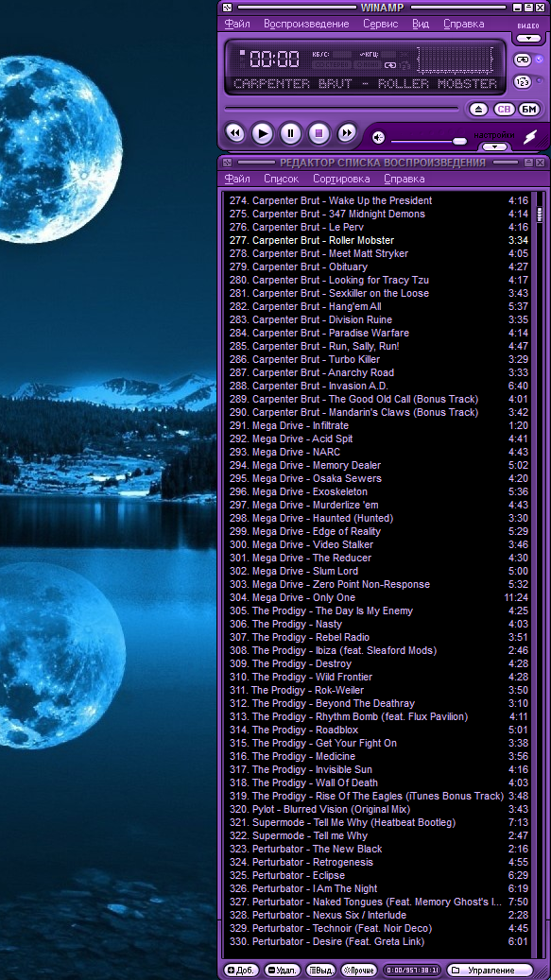This screenshot has height=980, width=551.
Task: Select track 291 Mega Drive - Infiltrate
Action: (379, 425)
